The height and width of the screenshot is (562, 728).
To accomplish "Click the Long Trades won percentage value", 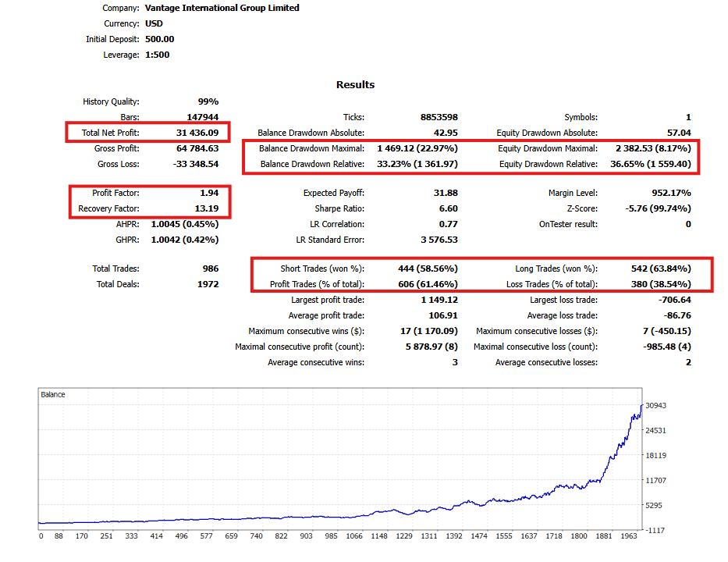I will click(661, 269).
